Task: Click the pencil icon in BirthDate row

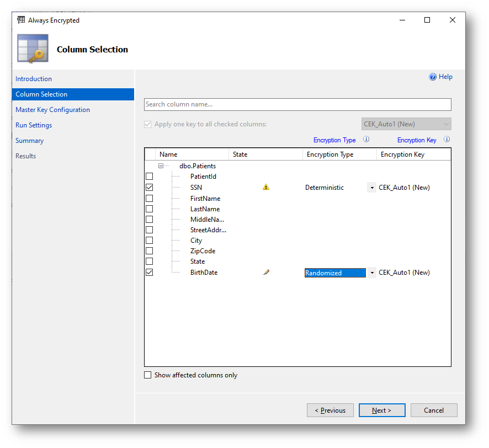Action: coord(266,273)
